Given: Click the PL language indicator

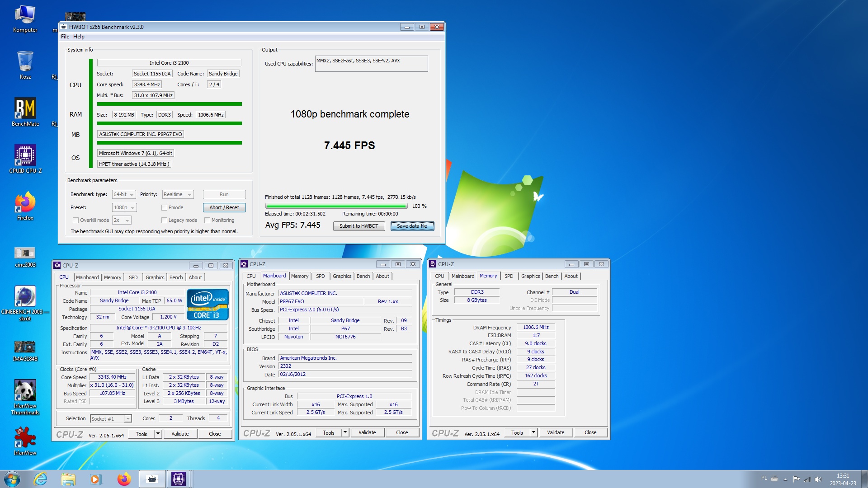Looking at the screenshot, I should click(x=764, y=478).
